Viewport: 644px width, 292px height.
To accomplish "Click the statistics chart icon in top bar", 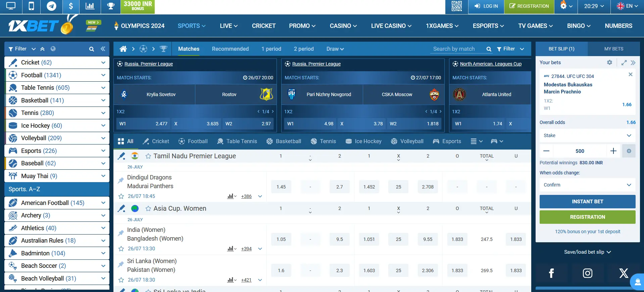I will pyautogui.click(x=90, y=6).
